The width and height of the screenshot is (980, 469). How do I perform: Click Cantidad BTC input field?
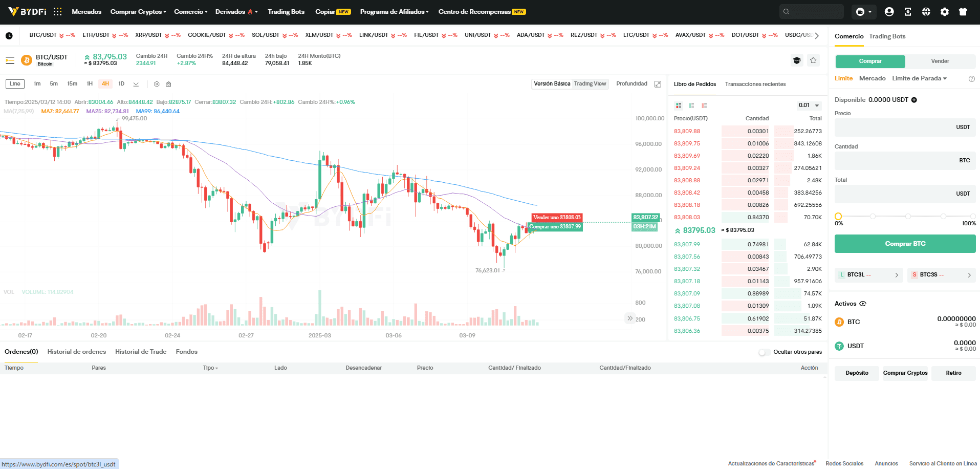[905, 161]
